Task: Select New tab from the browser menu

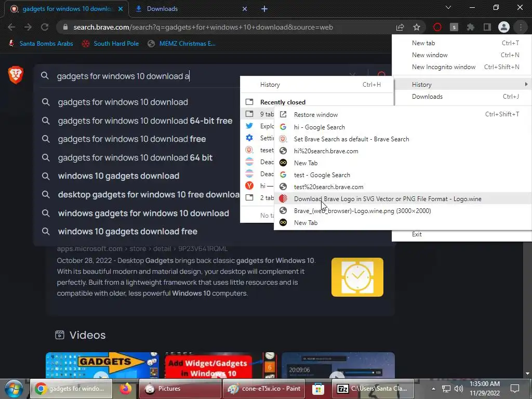Action: pyautogui.click(x=462, y=43)
